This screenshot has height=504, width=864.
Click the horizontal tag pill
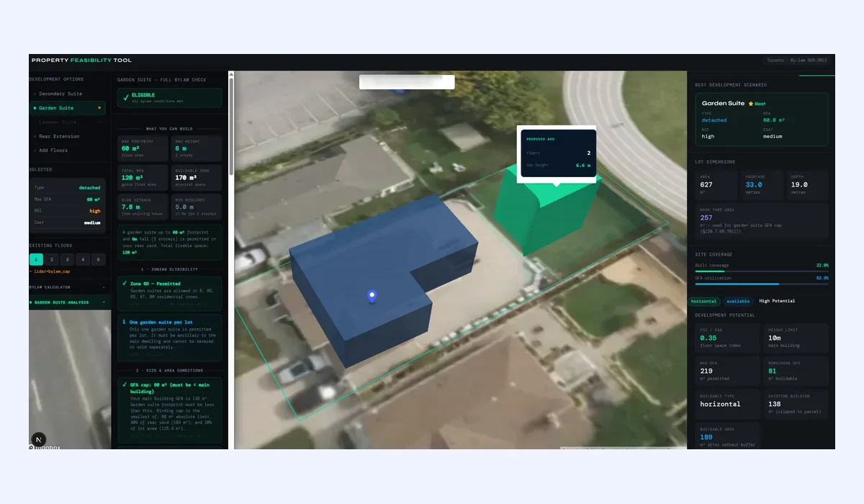pyautogui.click(x=704, y=301)
